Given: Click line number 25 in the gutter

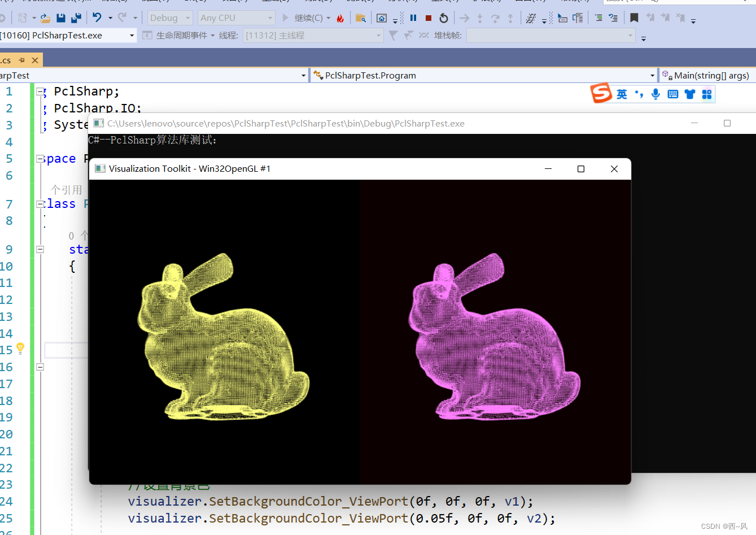Looking at the screenshot, I should coord(7,519).
